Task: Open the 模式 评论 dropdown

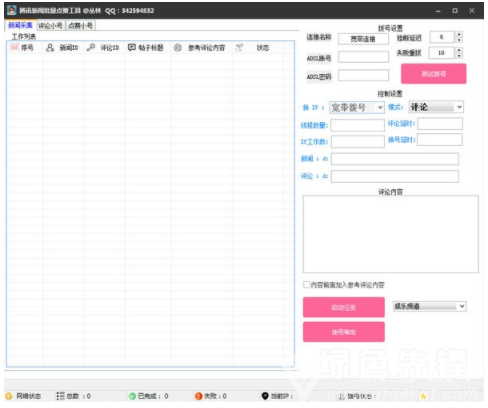Action: pyautogui.click(x=436, y=107)
